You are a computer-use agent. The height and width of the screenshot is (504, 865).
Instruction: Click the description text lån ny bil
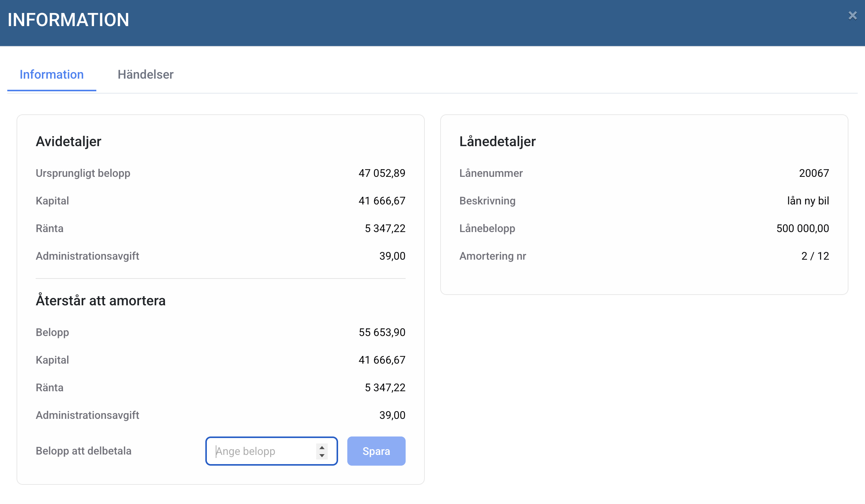808,201
